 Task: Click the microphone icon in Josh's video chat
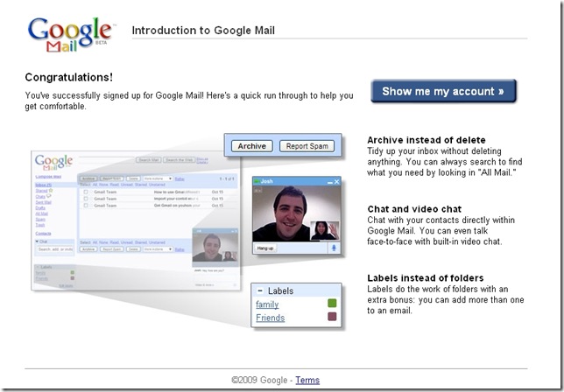click(x=334, y=248)
